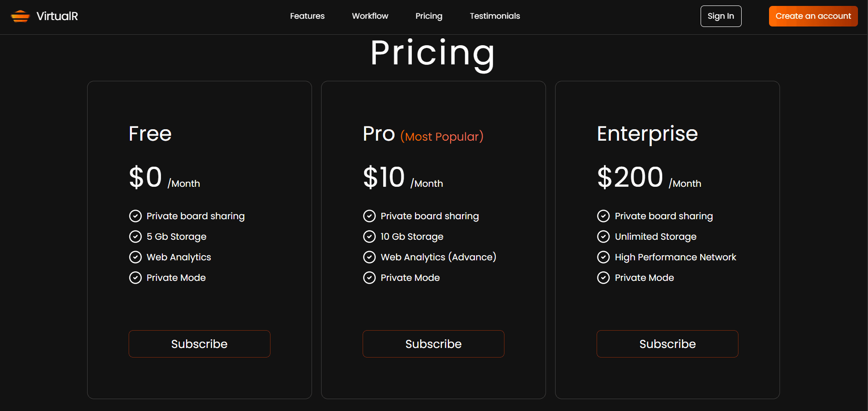The height and width of the screenshot is (411, 868).
Task: Click the checkmark beside Private Mode in Pro plan
Action: 369,277
